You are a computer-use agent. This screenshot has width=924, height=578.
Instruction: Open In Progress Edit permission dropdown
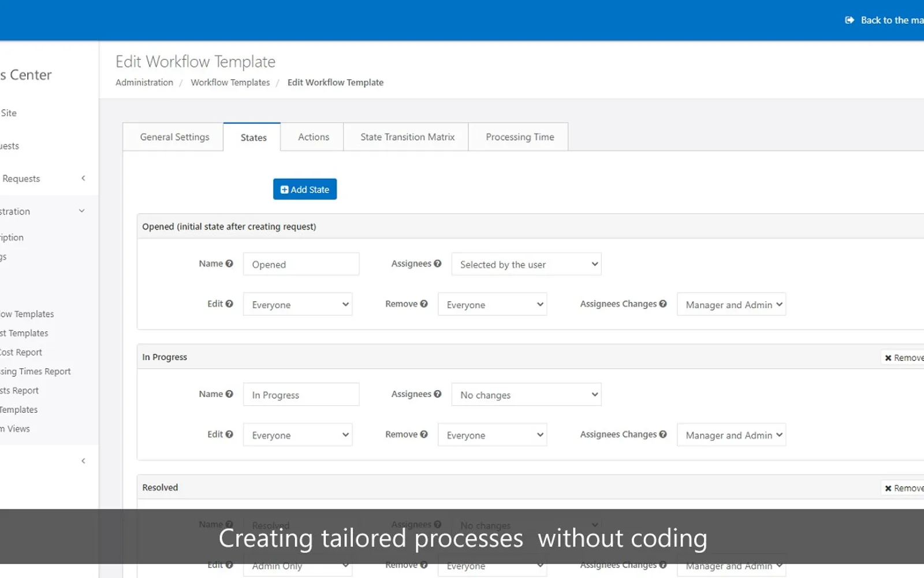(x=297, y=435)
